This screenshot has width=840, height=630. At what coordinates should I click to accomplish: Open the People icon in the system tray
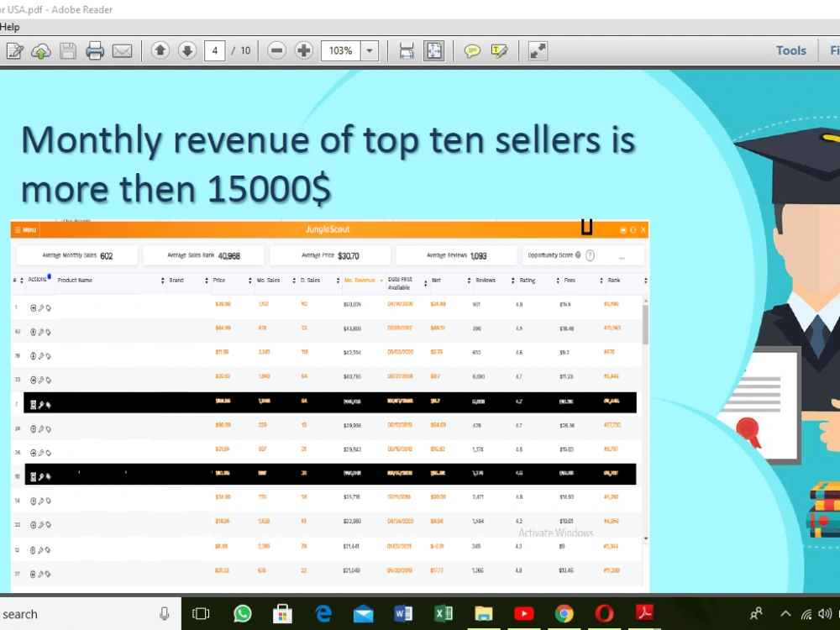pos(756,613)
